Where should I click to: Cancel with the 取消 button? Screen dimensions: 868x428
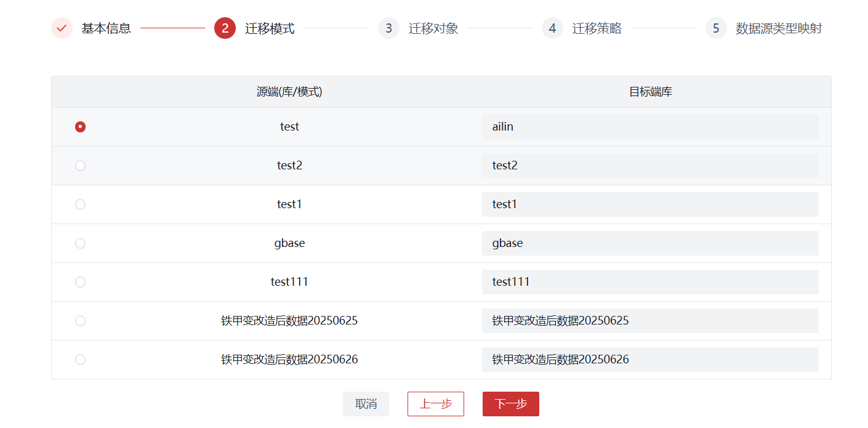366,404
